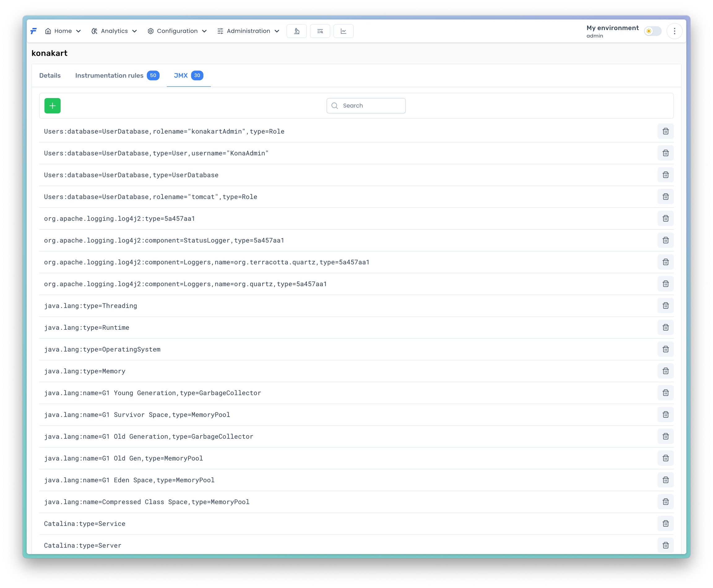Switch to the Details tab

pyautogui.click(x=50, y=75)
